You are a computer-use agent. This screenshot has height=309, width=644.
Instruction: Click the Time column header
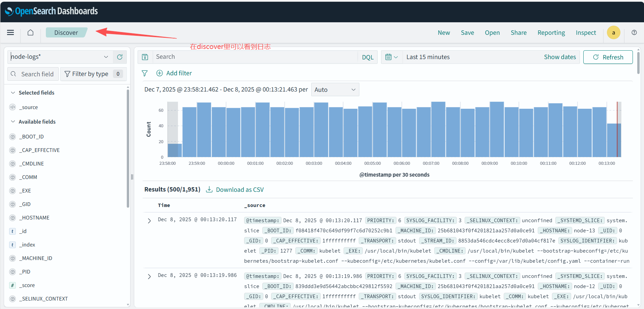click(x=164, y=205)
